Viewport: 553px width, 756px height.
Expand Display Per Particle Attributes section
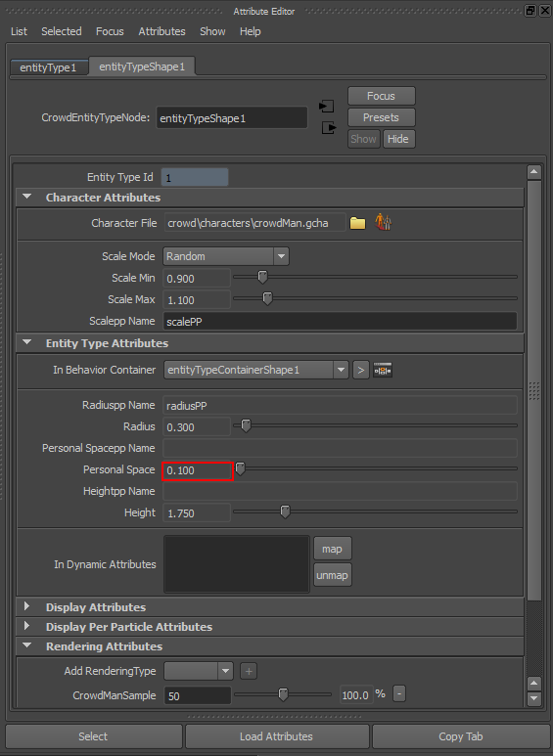(x=27, y=626)
